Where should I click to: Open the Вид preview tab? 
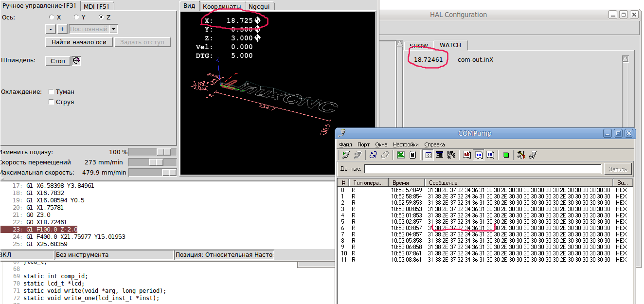190,5
